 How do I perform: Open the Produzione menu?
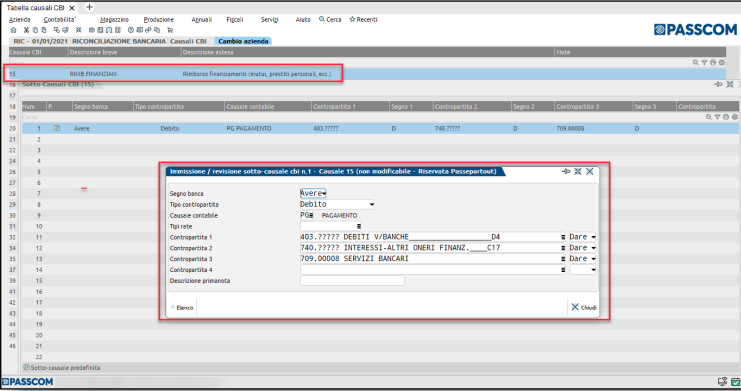159,19
